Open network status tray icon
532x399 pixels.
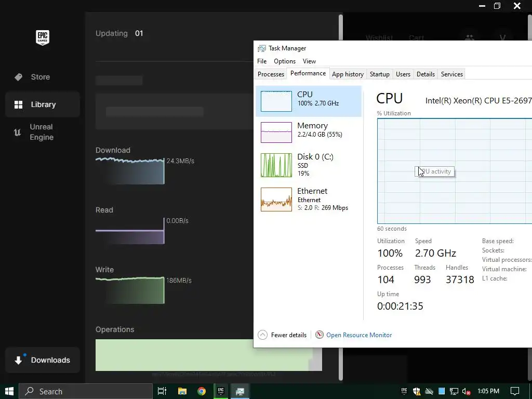pos(454,391)
